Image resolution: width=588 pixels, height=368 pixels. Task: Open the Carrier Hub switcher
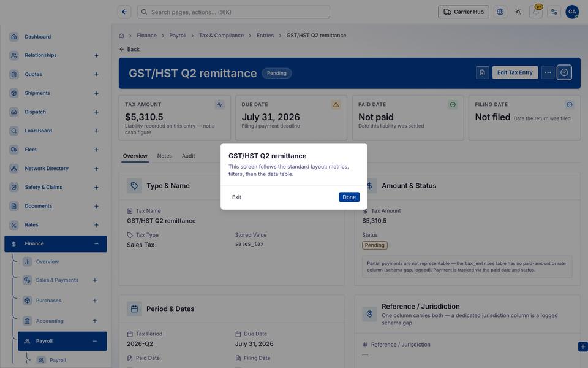coord(464,12)
